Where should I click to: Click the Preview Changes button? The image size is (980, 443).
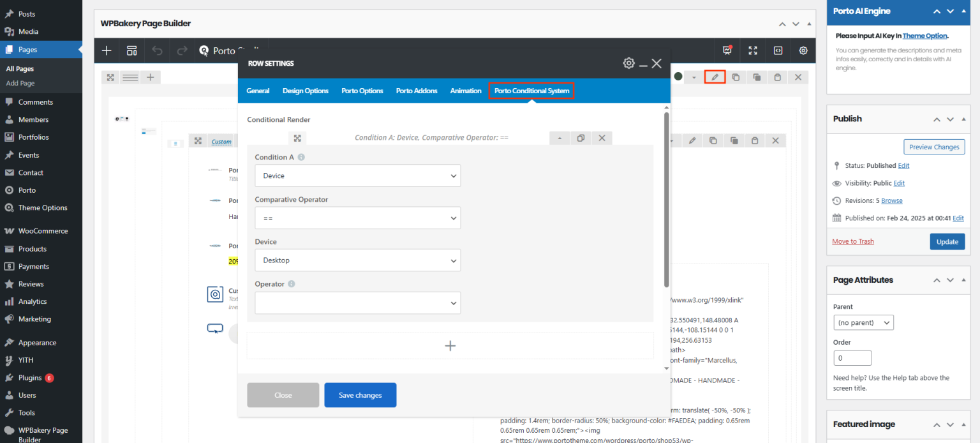pos(935,147)
